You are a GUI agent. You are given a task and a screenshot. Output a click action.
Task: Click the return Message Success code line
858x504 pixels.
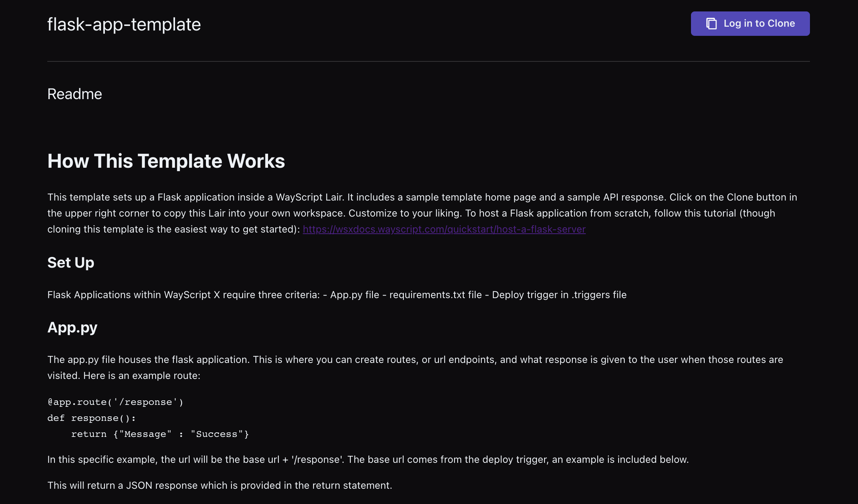coord(160,434)
